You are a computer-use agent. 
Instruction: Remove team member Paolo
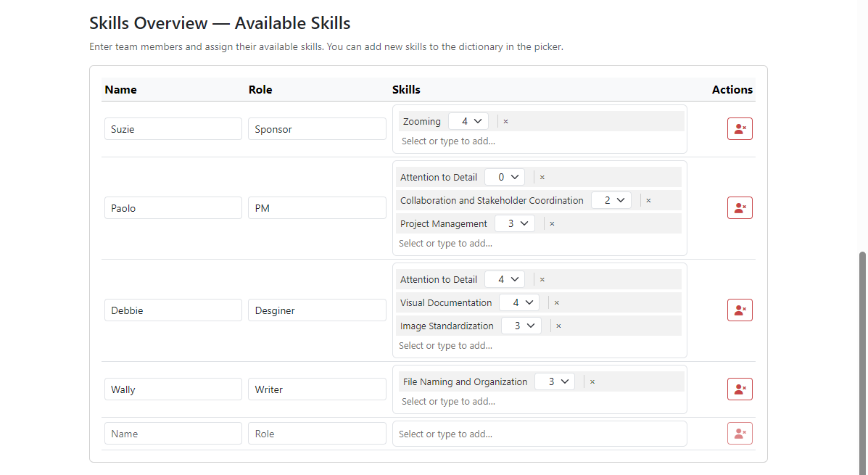click(740, 208)
